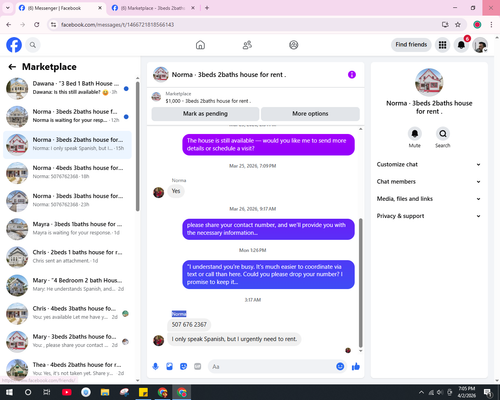Click the chat messages scrollbar
Image resolution: width=500 pixels, height=400 pixels.
pyautogui.click(x=360, y=283)
